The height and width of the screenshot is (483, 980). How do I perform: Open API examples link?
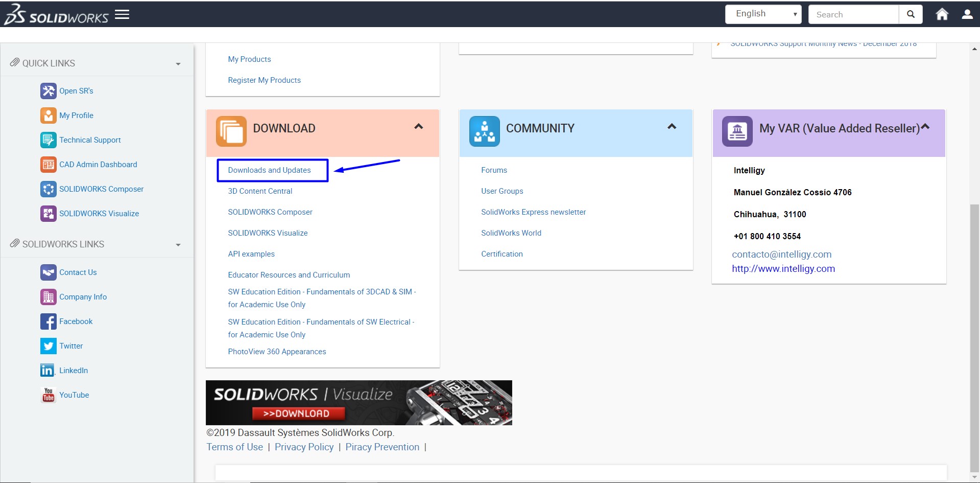pyautogui.click(x=251, y=254)
